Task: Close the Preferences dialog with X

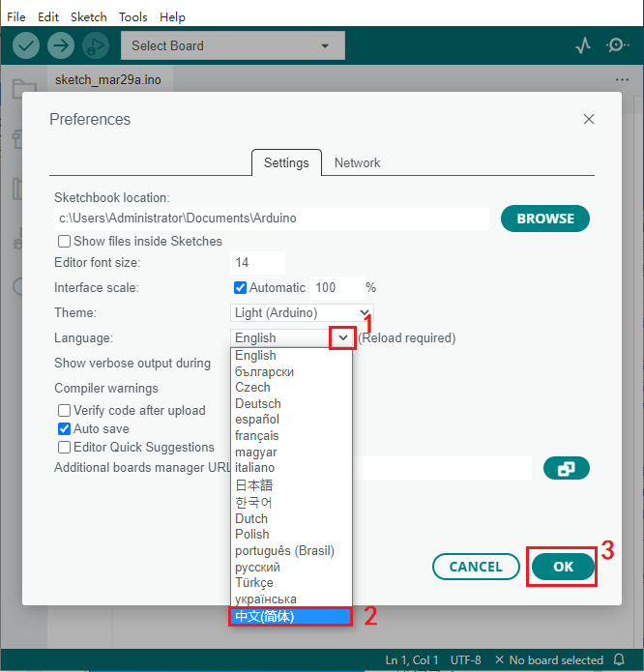Action: [589, 119]
